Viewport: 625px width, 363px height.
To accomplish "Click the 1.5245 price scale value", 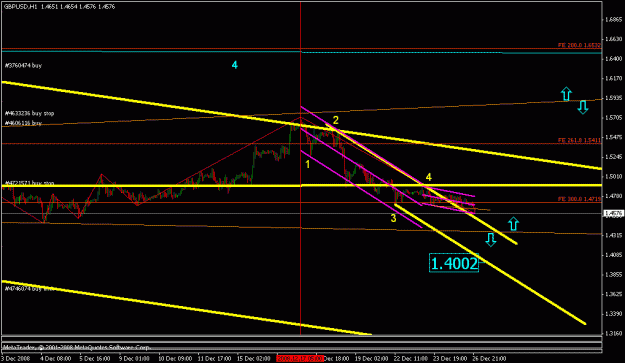I will tap(614, 157).
